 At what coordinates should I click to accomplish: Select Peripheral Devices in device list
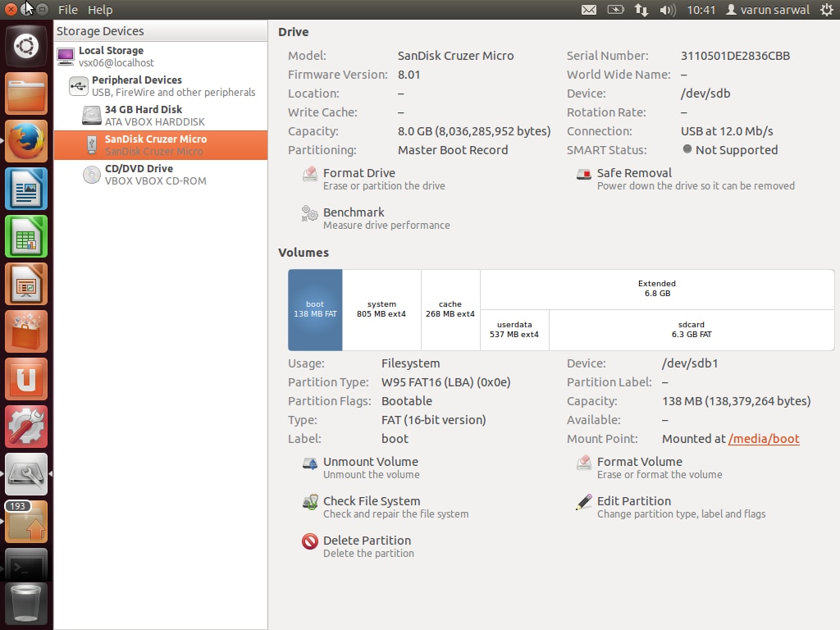[x=136, y=86]
